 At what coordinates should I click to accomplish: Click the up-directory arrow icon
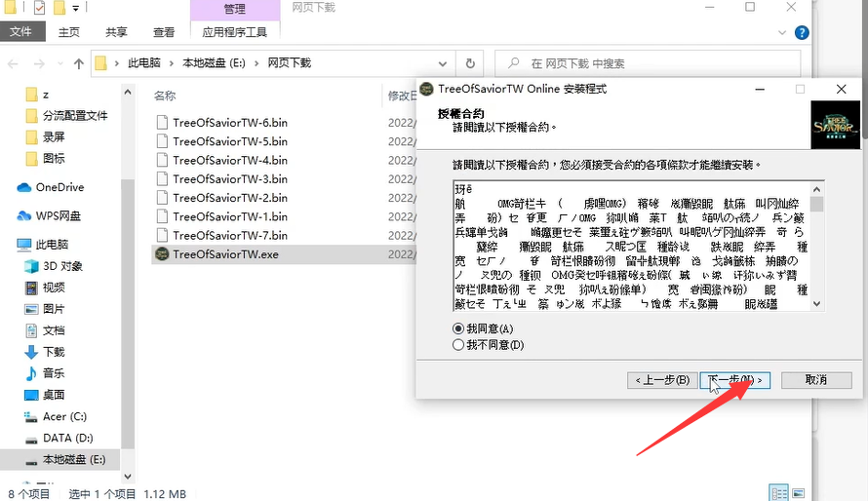click(79, 63)
